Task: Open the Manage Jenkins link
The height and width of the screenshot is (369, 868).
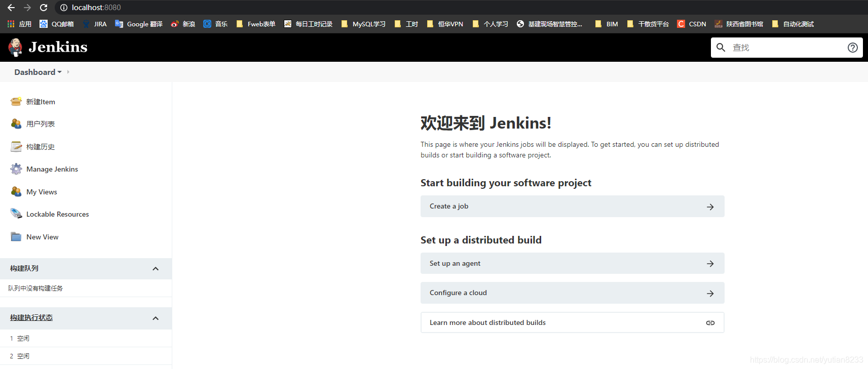Action: pyautogui.click(x=52, y=169)
